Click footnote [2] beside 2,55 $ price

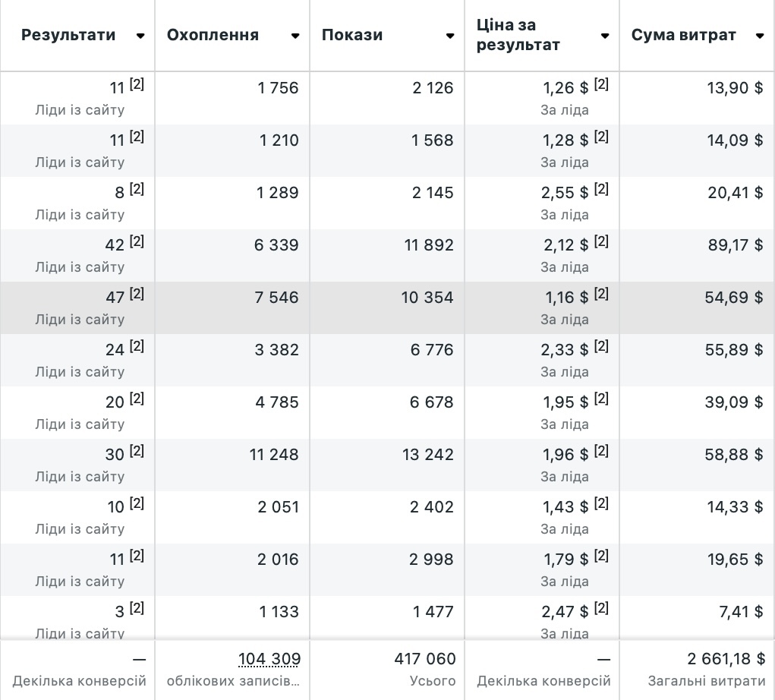[601, 189]
